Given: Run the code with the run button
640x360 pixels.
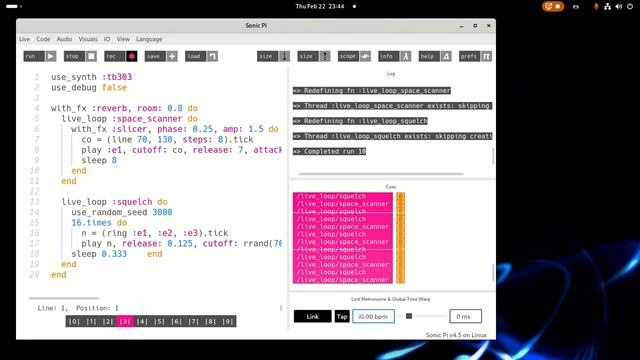Looking at the screenshot, I should point(40,56).
